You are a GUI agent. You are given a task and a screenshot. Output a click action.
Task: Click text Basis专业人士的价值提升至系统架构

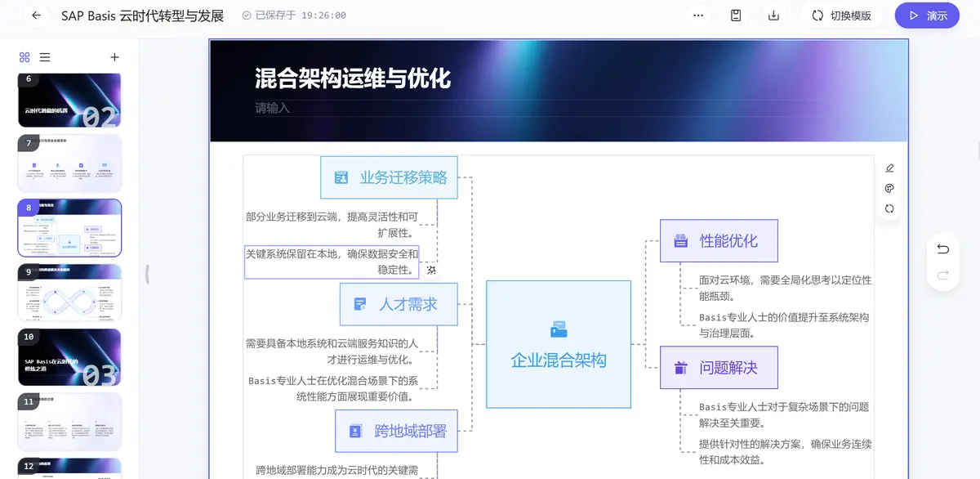784,325
